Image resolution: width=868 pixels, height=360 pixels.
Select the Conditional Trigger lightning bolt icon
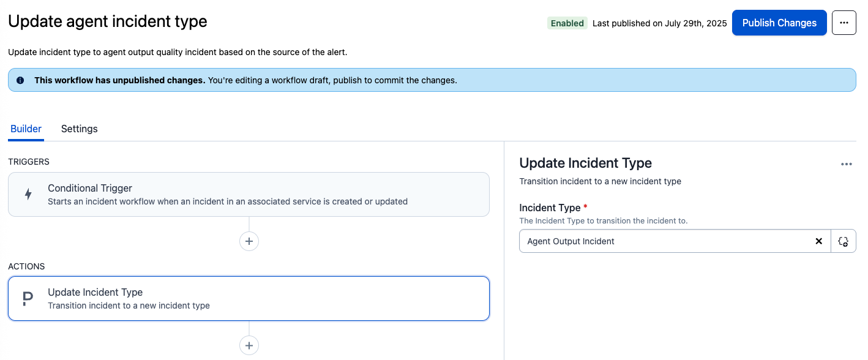tap(28, 193)
